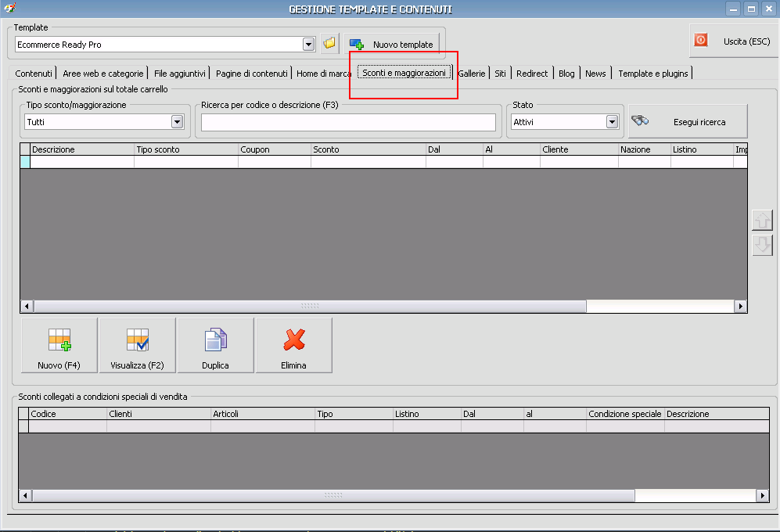This screenshot has height=532, width=780.
Task: Click the Descrizione column header in lower grid
Action: (x=717, y=414)
